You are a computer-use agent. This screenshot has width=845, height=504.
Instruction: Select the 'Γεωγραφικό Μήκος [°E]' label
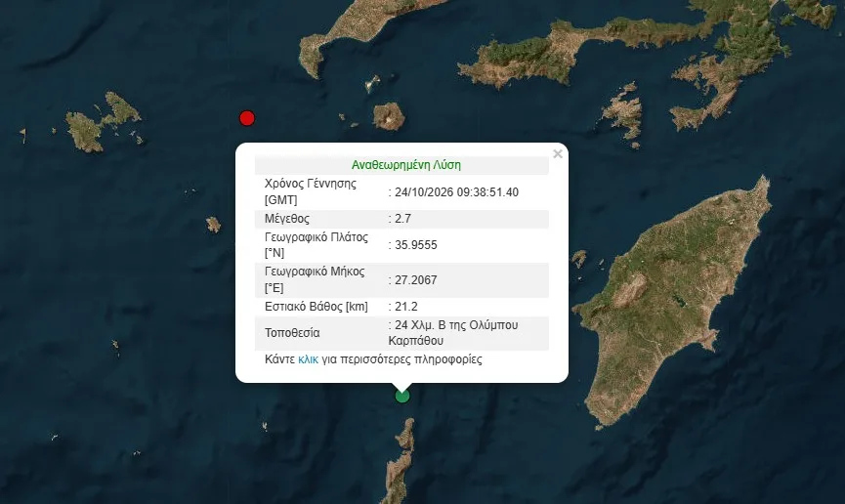(315, 279)
